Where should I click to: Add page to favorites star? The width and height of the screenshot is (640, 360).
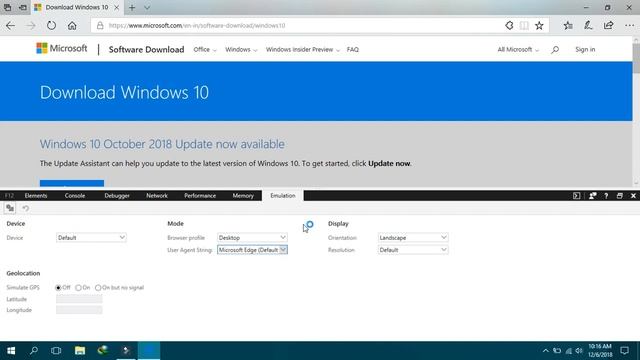click(539, 26)
